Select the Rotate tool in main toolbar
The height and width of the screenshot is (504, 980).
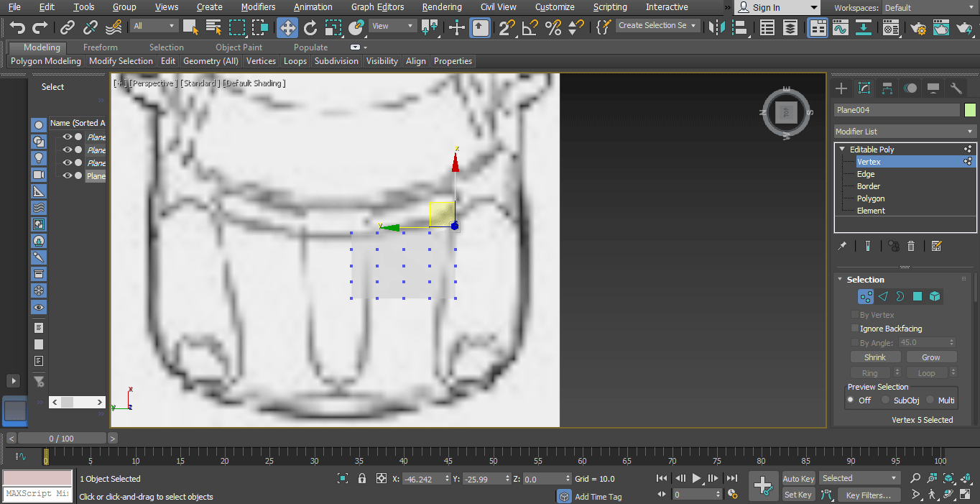pos(310,27)
